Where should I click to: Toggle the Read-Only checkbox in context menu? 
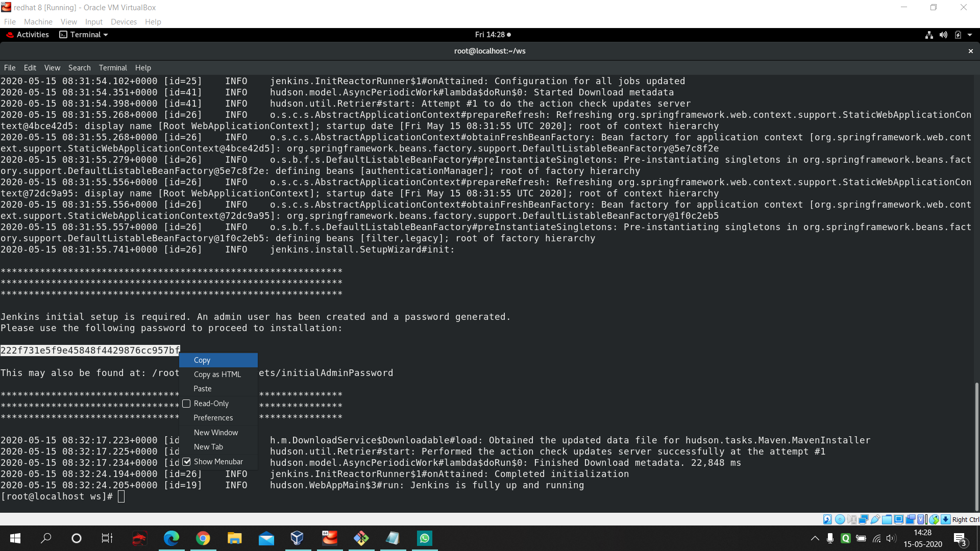(187, 404)
